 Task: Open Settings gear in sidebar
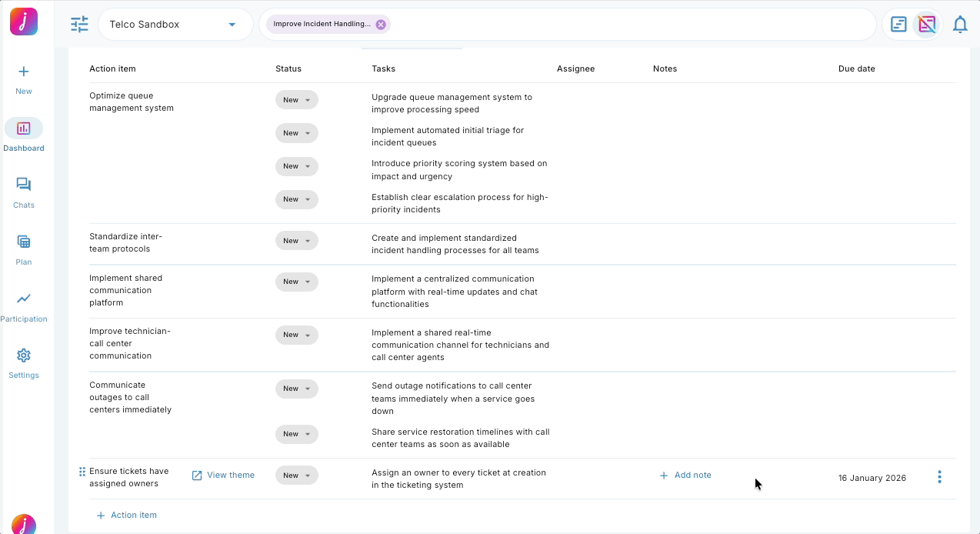click(24, 355)
